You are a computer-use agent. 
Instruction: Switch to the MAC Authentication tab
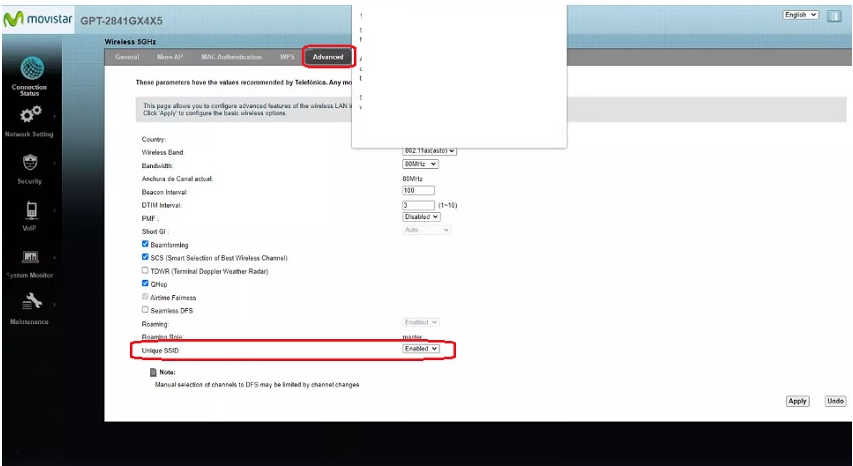(231, 57)
